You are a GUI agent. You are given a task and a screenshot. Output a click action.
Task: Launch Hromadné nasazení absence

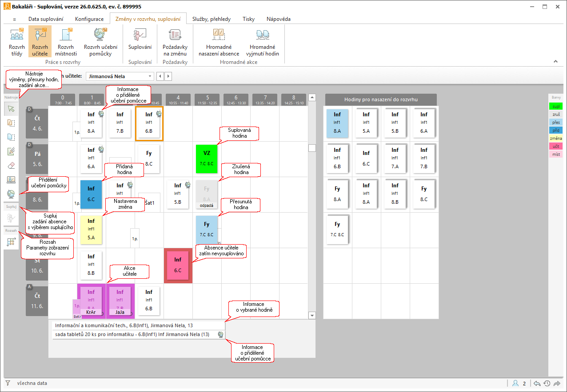[219, 41]
